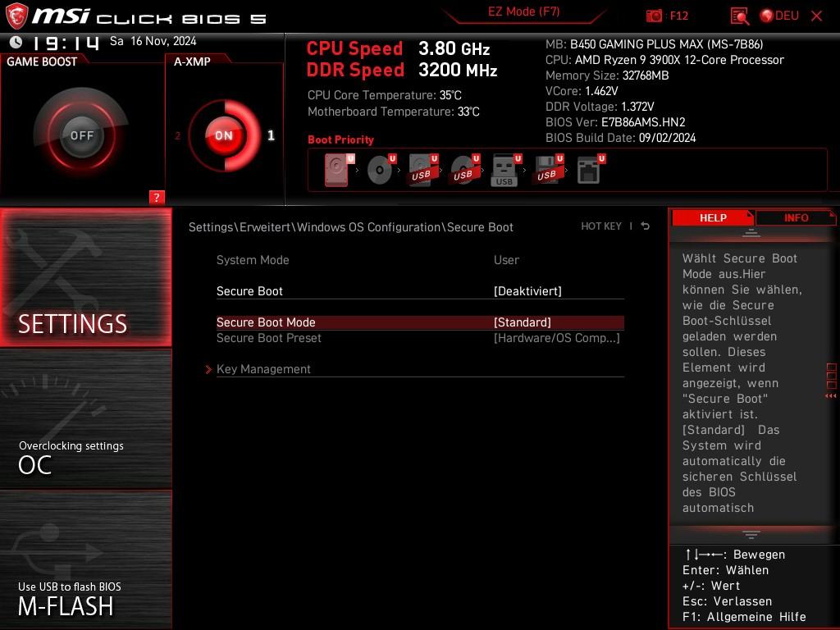Click the breadcrumb path ending in Secure Boot
This screenshot has height=630, width=840.
coord(351,227)
